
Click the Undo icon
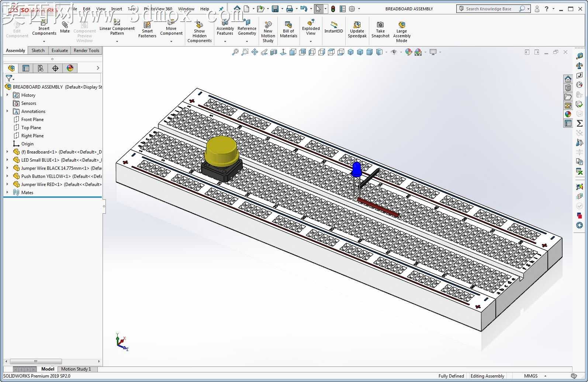[304, 8]
